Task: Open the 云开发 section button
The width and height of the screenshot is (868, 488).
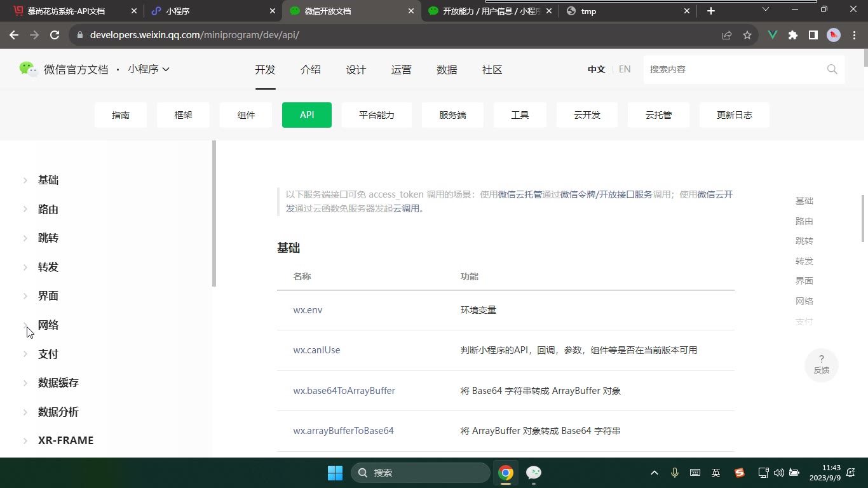Action: click(587, 115)
